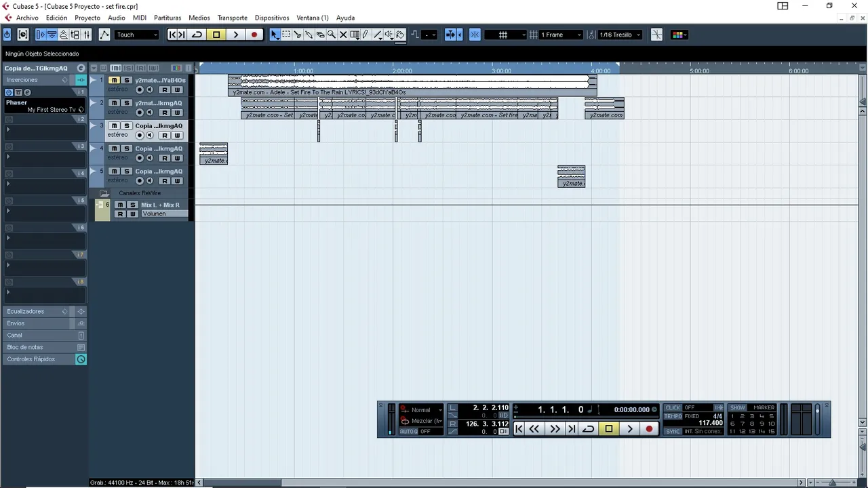Select the Time Warp tool
The image size is (868, 488).
(x=355, y=35)
